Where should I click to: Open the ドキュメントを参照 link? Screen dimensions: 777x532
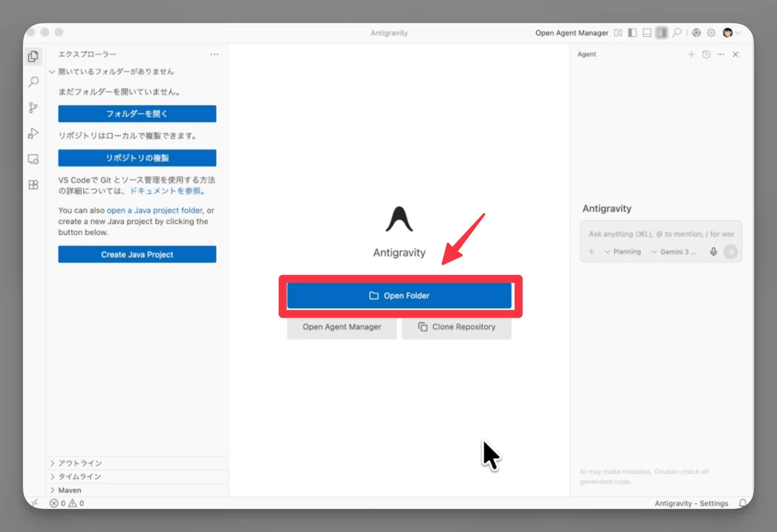click(x=165, y=191)
